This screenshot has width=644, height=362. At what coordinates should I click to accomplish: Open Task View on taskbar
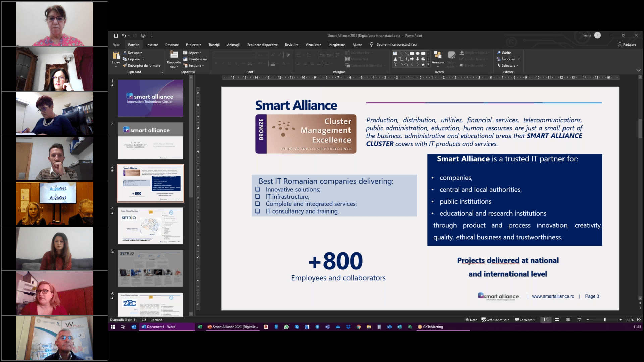coord(123,327)
